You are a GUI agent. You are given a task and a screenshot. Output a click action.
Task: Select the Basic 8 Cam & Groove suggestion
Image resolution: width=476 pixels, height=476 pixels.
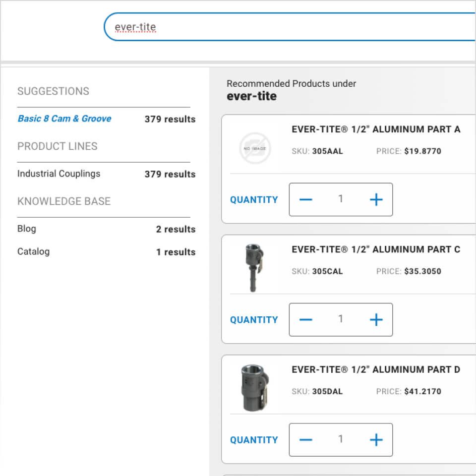(64, 119)
